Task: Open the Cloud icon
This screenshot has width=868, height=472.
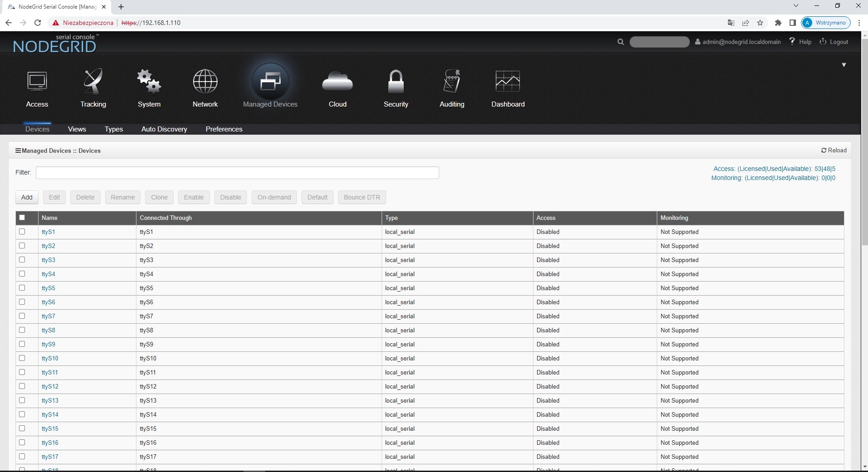Action: [x=338, y=82]
